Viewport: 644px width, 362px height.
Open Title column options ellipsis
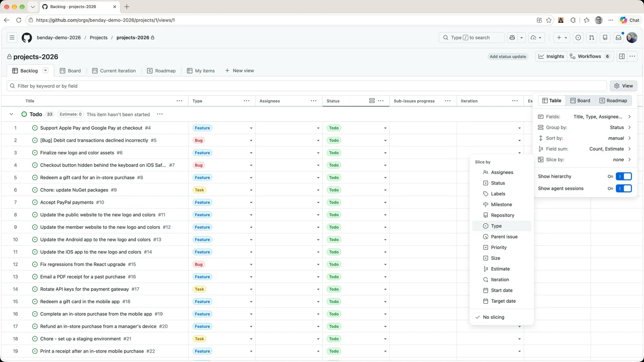pyautogui.click(x=179, y=101)
